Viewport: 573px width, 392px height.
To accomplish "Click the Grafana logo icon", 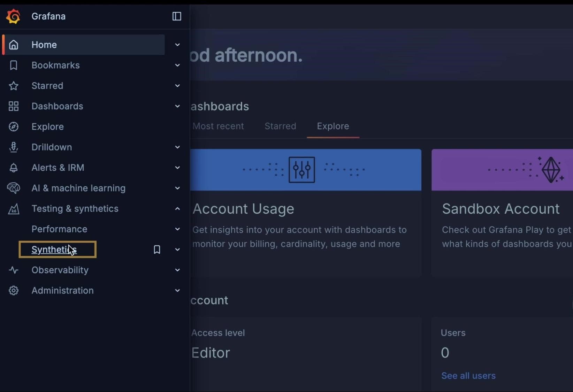I will click(x=13, y=16).
